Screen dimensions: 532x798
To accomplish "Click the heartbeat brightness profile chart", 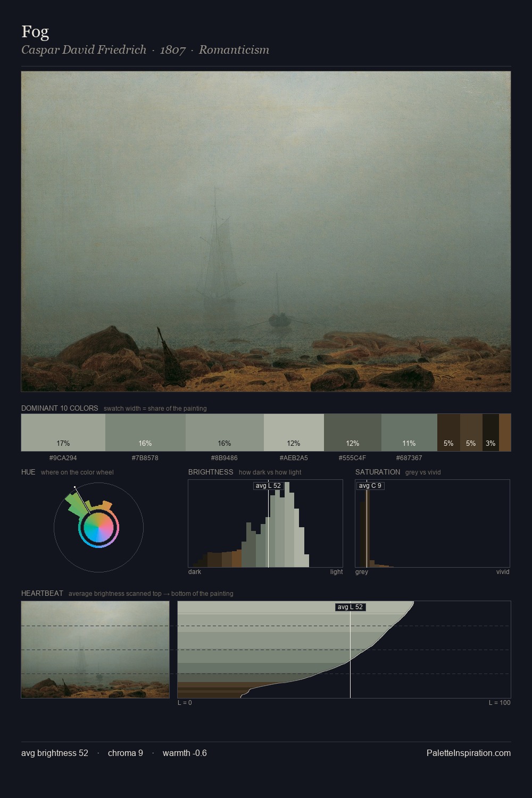I will [344, 650].
